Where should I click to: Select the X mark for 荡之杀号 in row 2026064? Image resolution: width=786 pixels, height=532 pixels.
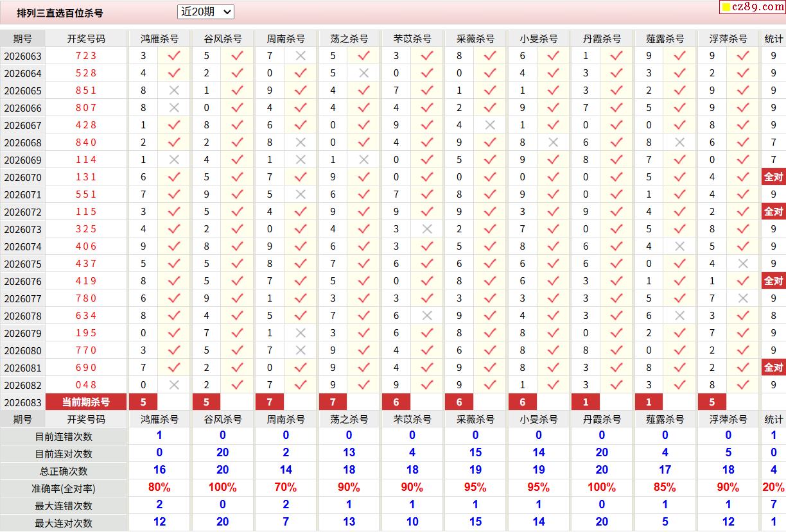click(x=363, y=73)
